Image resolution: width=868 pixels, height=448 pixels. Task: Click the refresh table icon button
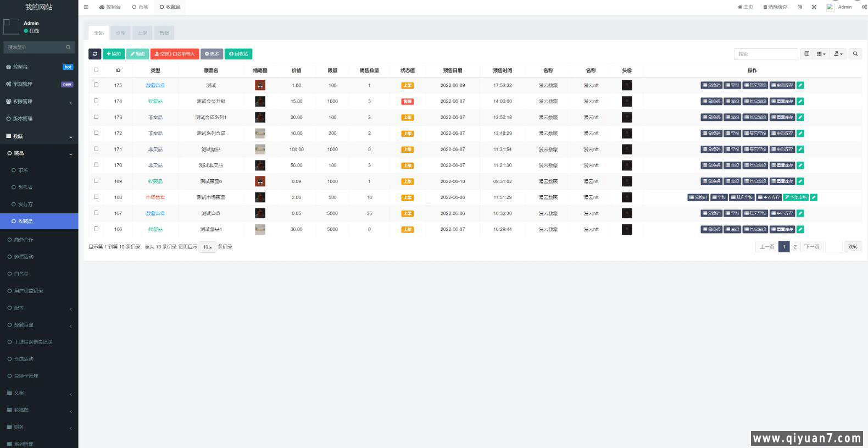coord(94,54)
